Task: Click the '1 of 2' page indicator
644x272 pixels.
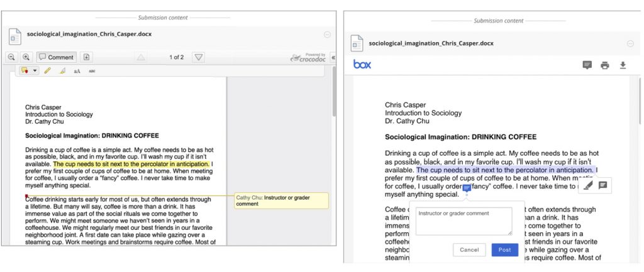Action: coord(177,57)
